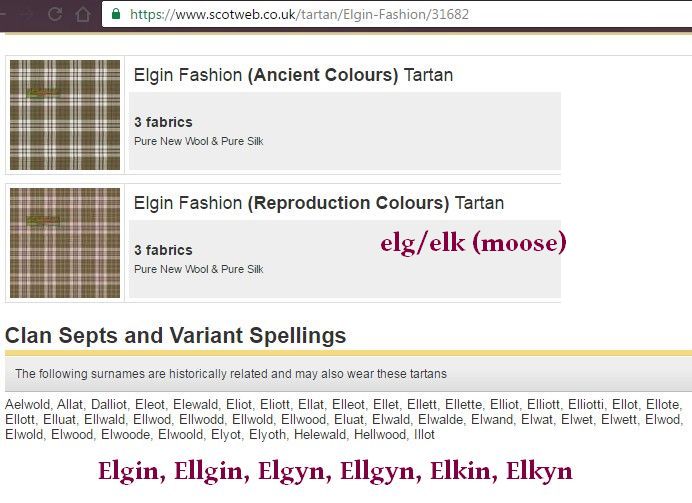Click '3 fabrics' under Reproduction Colours
Image resolution: width=692 pixels, height=503 pixels.
tap(163, 250)
